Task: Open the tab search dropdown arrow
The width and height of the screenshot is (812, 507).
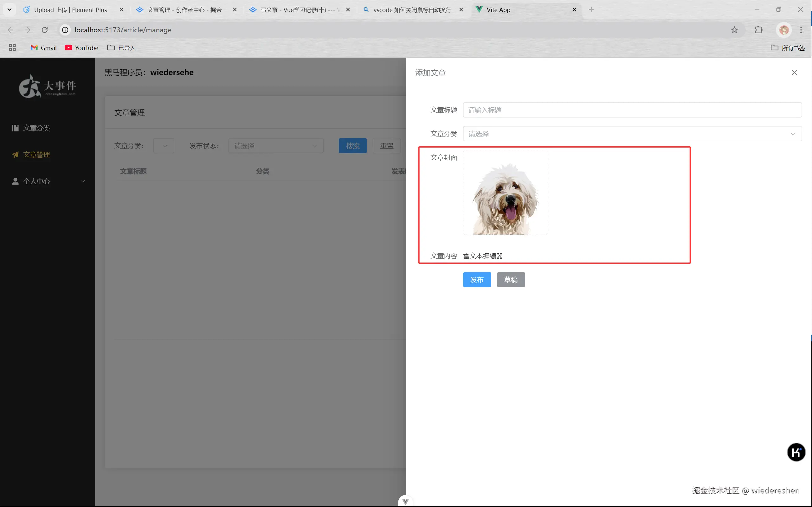Action: [10, 10]
